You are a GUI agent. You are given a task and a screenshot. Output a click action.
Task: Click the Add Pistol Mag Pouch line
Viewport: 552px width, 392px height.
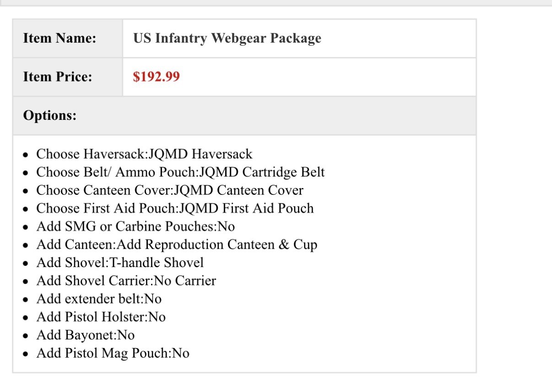point(113,353)
